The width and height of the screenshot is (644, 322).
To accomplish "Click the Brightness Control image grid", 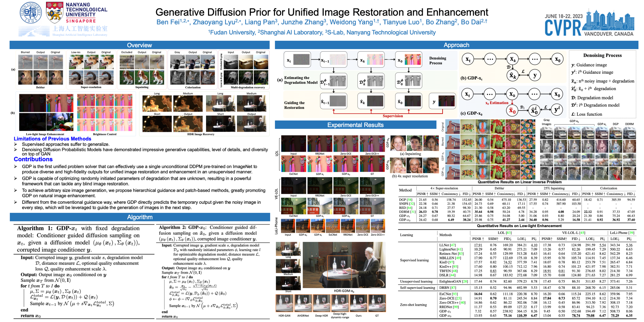I will (105, 112).
